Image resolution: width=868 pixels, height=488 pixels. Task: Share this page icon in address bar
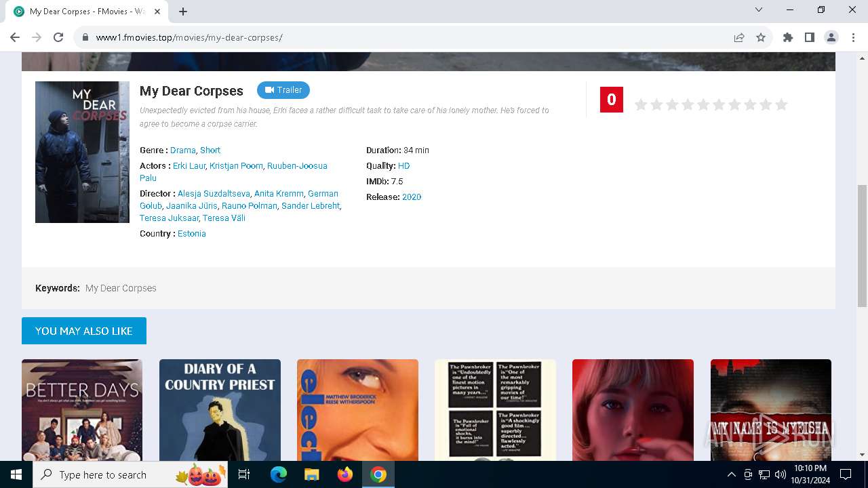[x=739, y=37]
